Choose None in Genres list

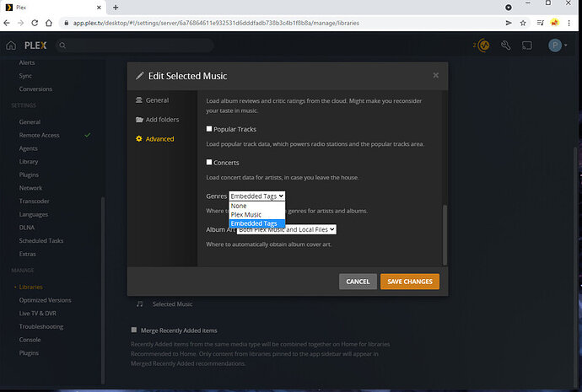(257, 206)
